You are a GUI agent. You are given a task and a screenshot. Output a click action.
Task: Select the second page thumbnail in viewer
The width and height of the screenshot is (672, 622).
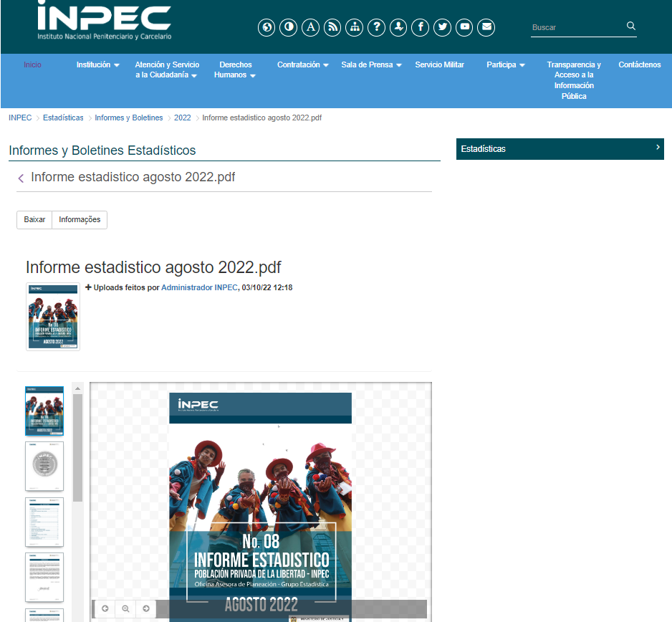(x=44, y=466)
